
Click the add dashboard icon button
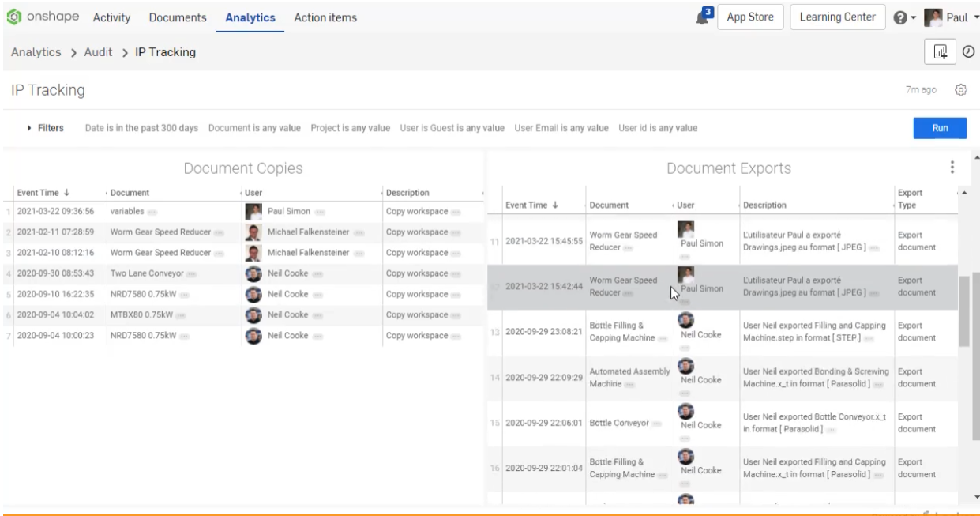click(940, 52)
